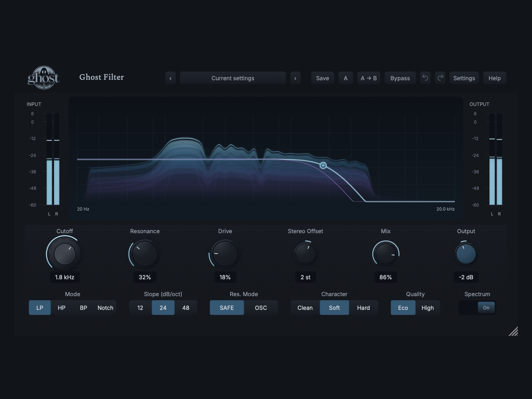This screenshot has width=532, height=399.
Task: Click the Ghost Filter title text
Action: (x=102, y=77)
